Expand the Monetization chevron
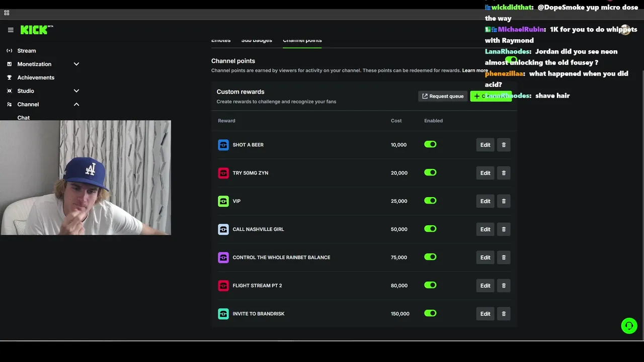 76,64
